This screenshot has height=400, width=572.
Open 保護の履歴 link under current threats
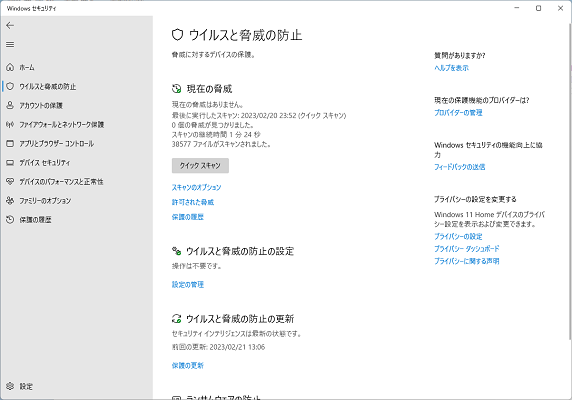(188, 217)
